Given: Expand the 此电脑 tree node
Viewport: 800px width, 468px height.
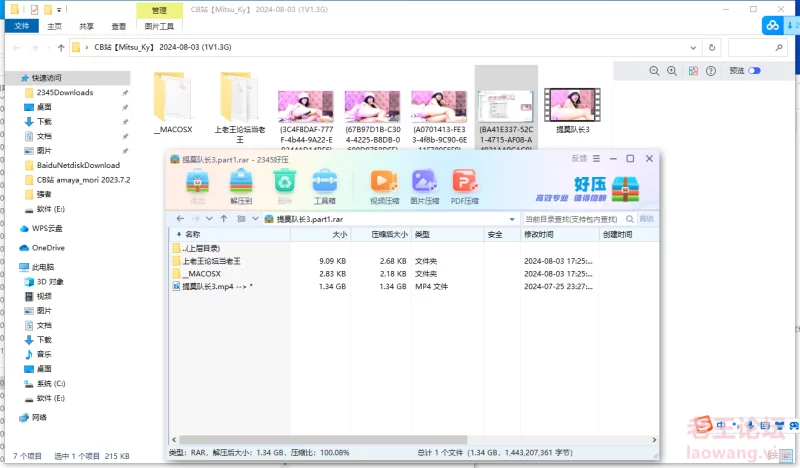Looking at the screenshot, I should [11, 267].
